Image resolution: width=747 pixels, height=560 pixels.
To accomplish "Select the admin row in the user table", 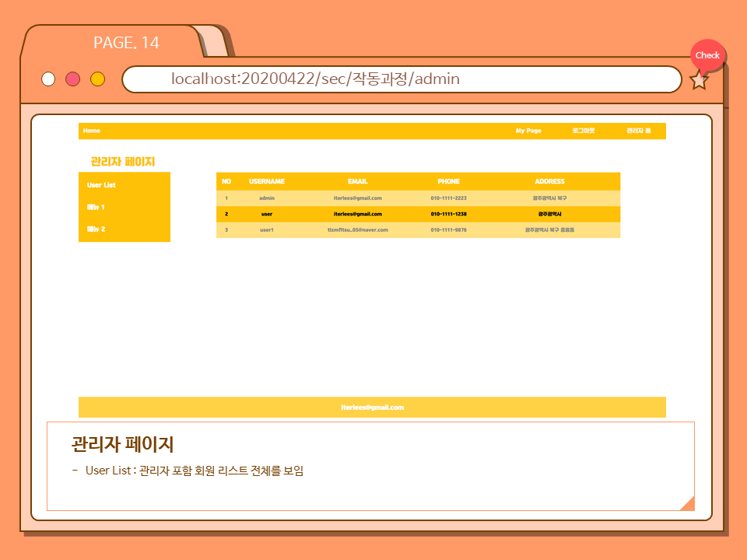I will point(418,198).
